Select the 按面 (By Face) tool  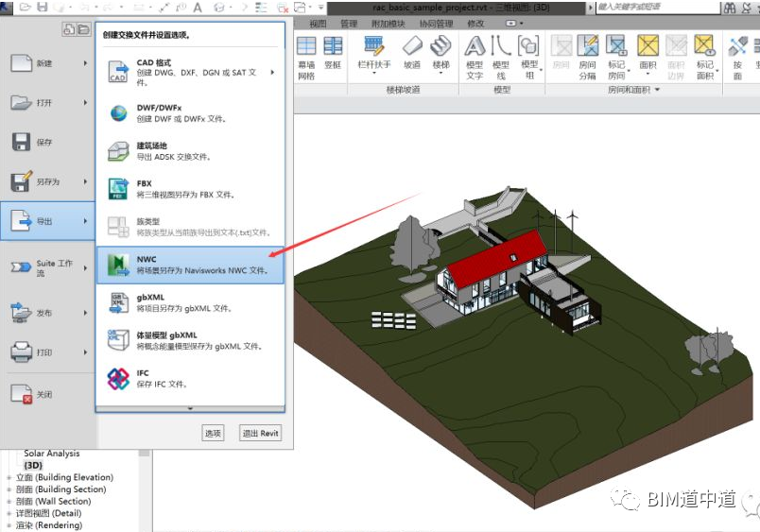pos(737,58)
